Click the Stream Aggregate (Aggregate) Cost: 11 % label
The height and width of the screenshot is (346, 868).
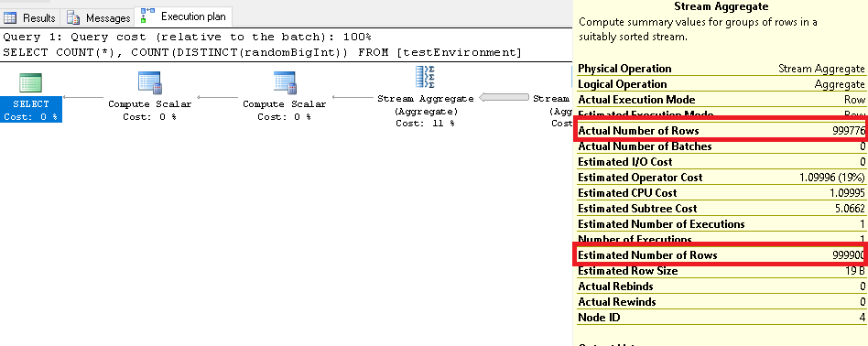coord(425,111)
